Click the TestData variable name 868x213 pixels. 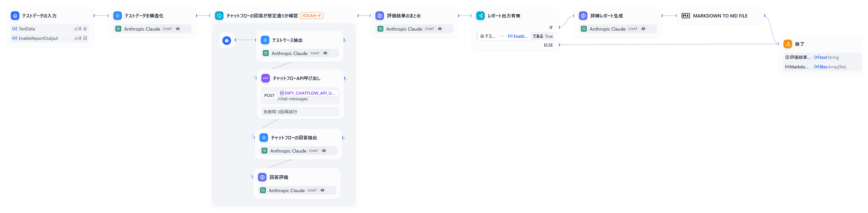point(27,29)
